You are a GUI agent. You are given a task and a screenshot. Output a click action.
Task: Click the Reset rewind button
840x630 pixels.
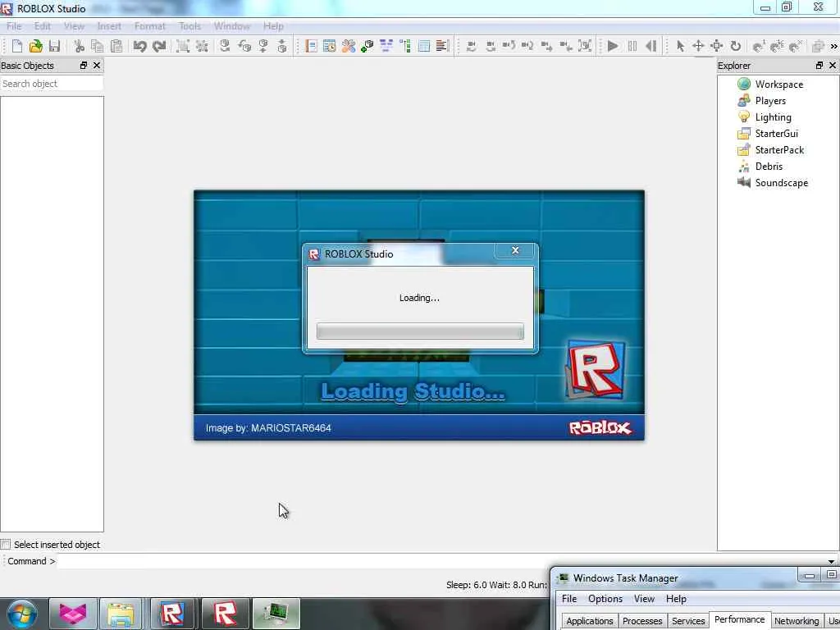click(651, 46)
